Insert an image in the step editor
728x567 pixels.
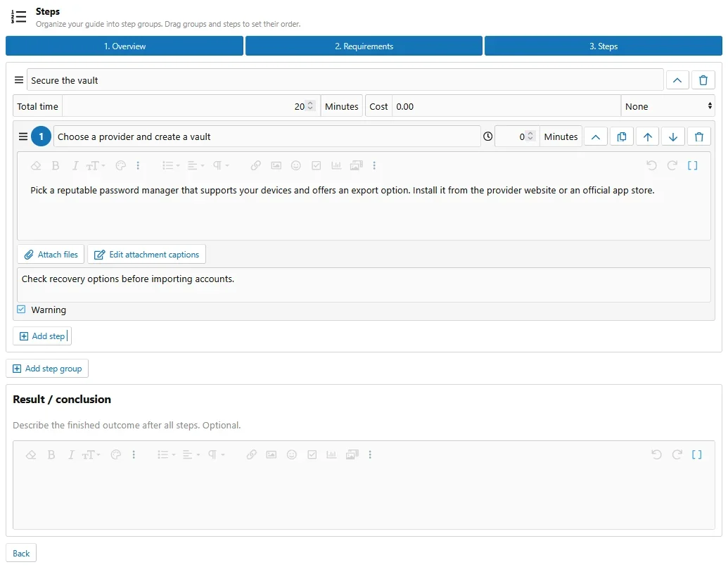point(276,166)
